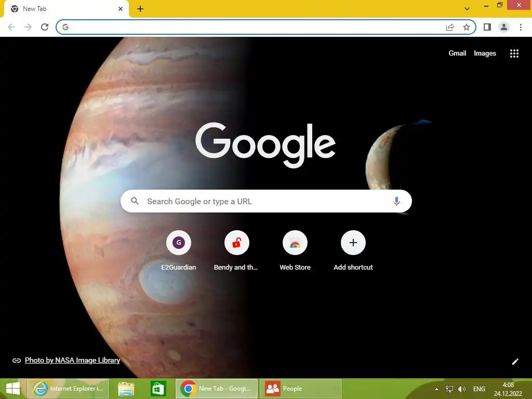Open File Explorer from the taskbar

[126, 389]
